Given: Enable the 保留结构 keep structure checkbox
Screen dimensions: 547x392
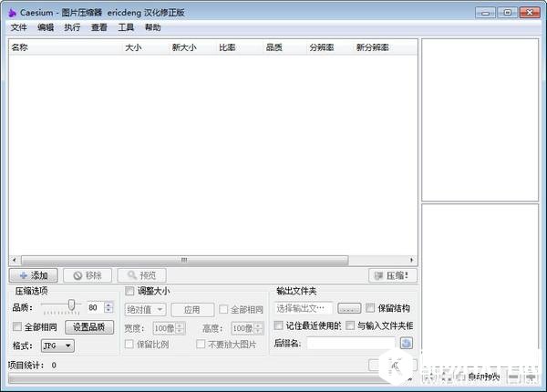Looking at the screenshot, I should point(370,308).
